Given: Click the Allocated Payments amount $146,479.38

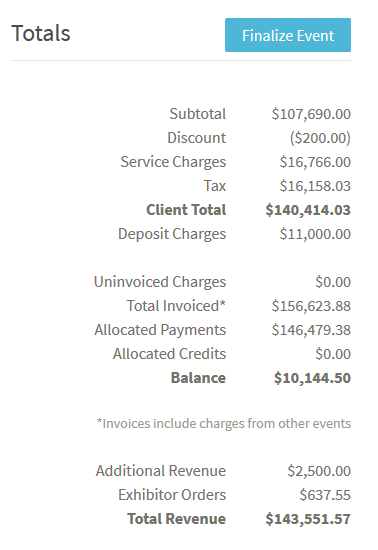Looking at the screenshot, I should tap(311, 330).
